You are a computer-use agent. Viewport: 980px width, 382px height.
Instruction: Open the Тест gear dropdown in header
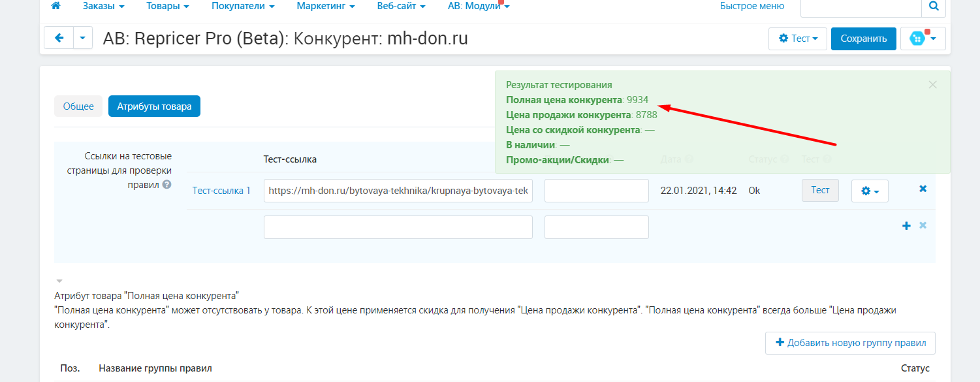798,39
